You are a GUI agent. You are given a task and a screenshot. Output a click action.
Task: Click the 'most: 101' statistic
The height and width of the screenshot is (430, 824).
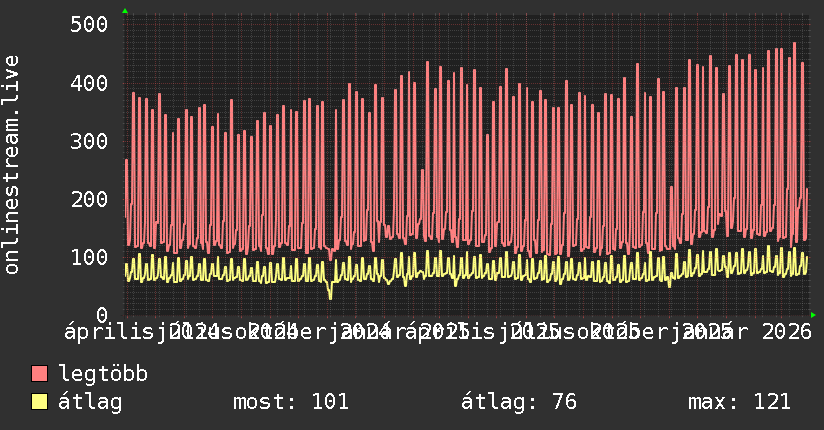[291, 402]
